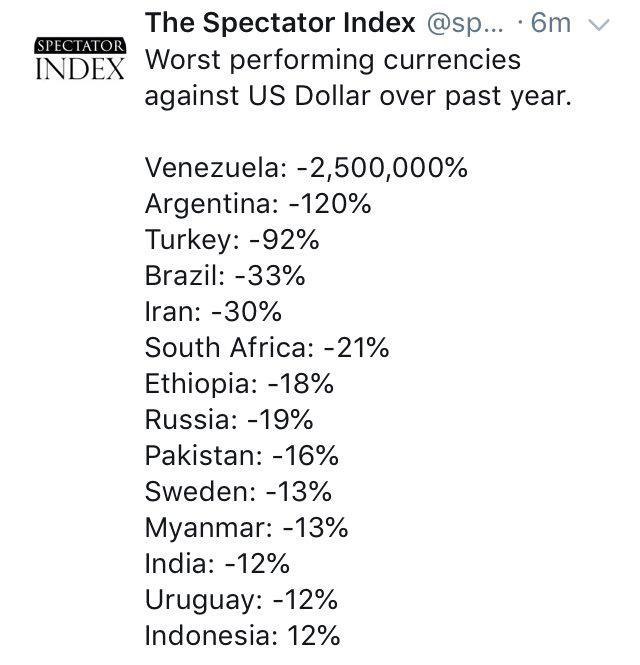Click the India -12% line
The width and height of the screenshot is (640, 665).
(217, 564)
